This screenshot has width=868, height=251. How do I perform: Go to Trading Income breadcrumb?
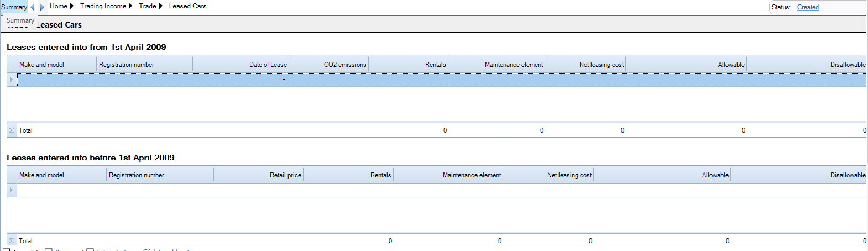[x=103, y=6]
